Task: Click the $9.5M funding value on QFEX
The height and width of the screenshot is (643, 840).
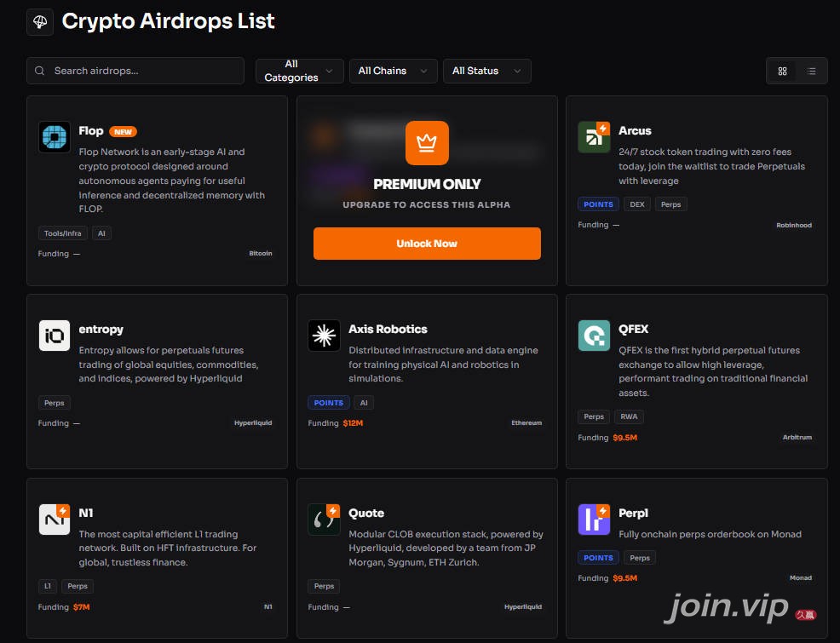Action: coord(625,438)
